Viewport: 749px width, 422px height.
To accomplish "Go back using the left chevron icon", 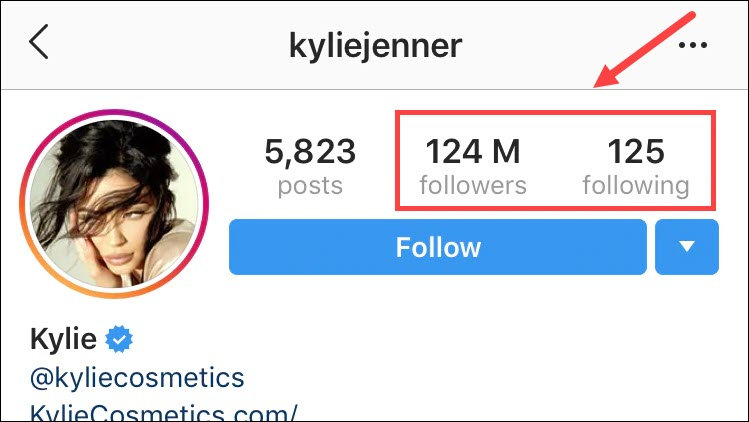I will tap(39, 42).
